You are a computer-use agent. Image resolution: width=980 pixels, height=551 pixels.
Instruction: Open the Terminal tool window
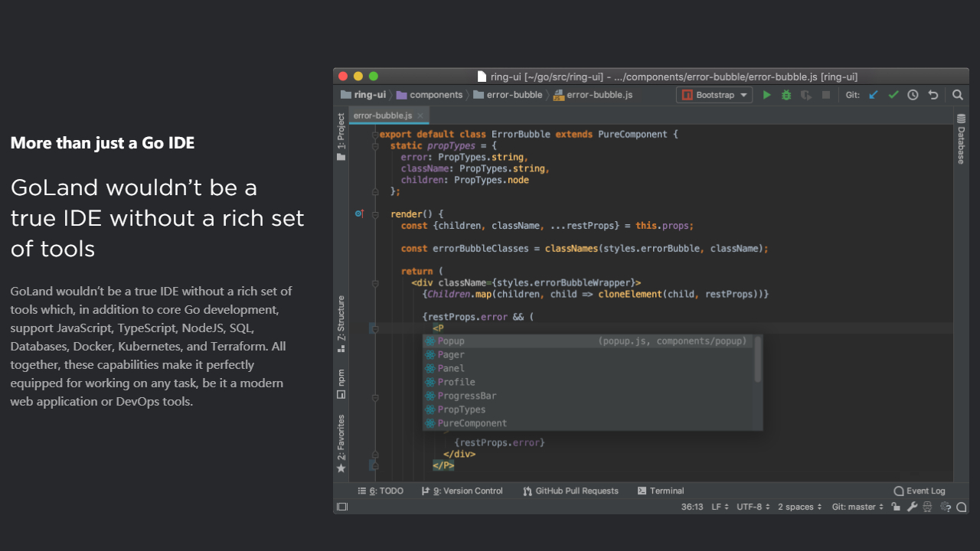[661, 491]
